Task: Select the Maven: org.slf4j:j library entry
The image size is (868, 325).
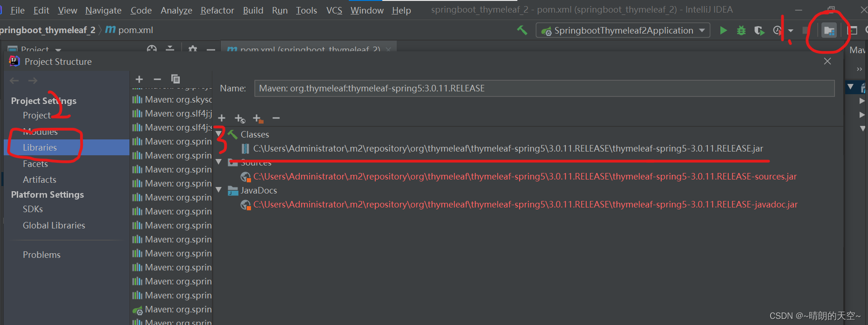Action: pyautogui.click(x=172, y=113)
